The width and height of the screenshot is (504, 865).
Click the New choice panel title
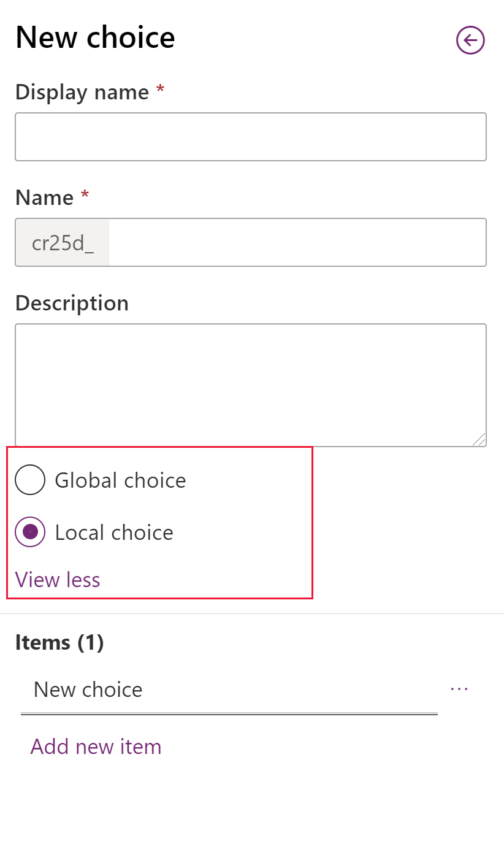click(x=95, y=37)
